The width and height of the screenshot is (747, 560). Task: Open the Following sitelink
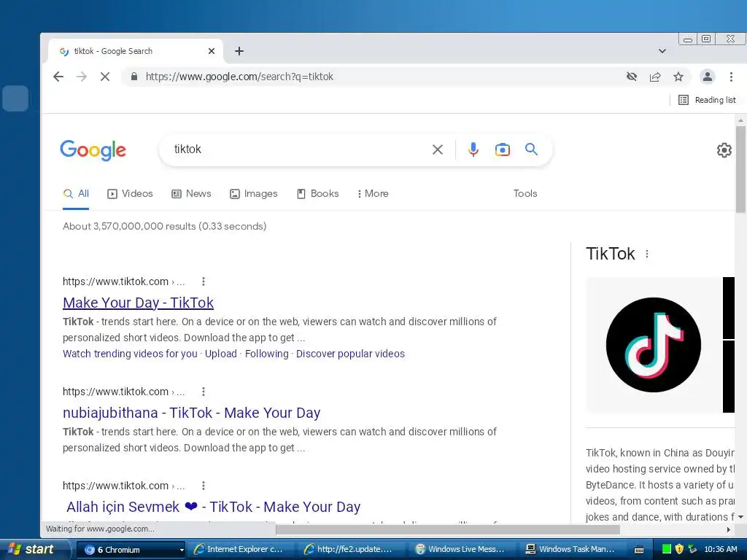coord(267,354)
